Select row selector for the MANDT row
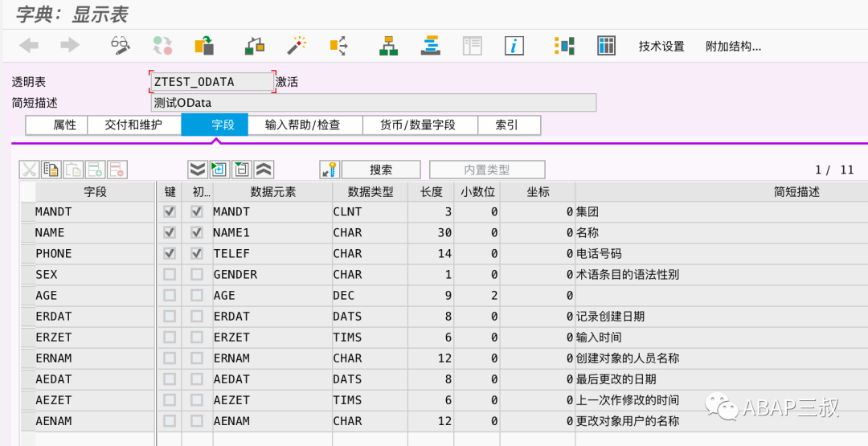 pos(27,211)
